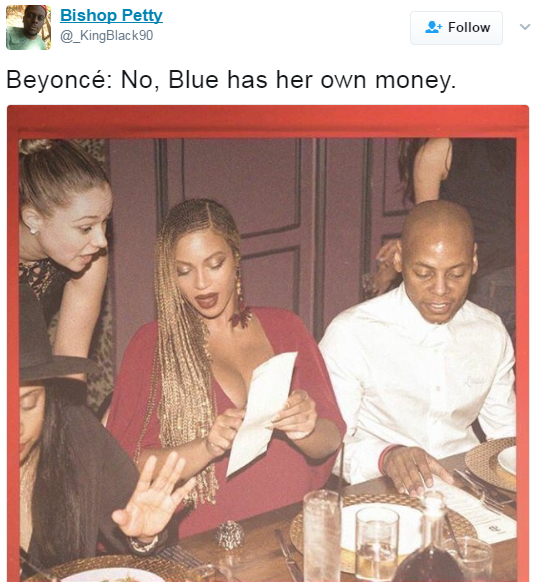Open the Bishop Petty display name link
Viewport: 533px width, 582px height.
(111, 16)
